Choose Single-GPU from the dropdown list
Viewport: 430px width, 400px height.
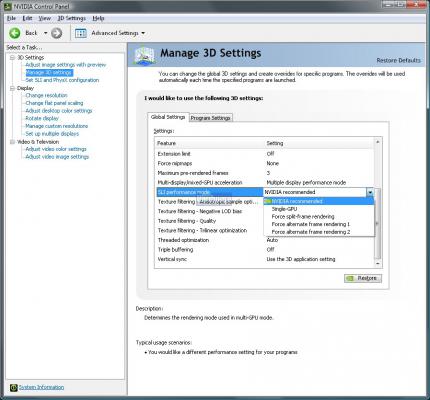(x=284, y=209)
